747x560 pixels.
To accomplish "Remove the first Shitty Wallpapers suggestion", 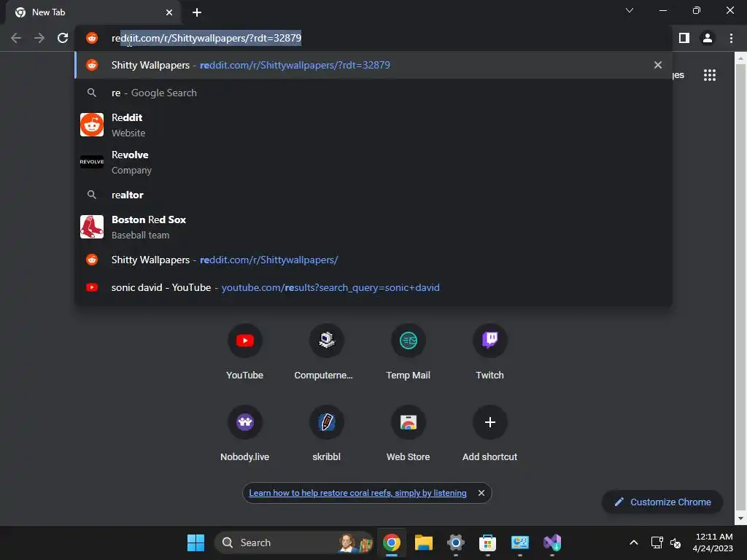I will click(x=658, y=65).
